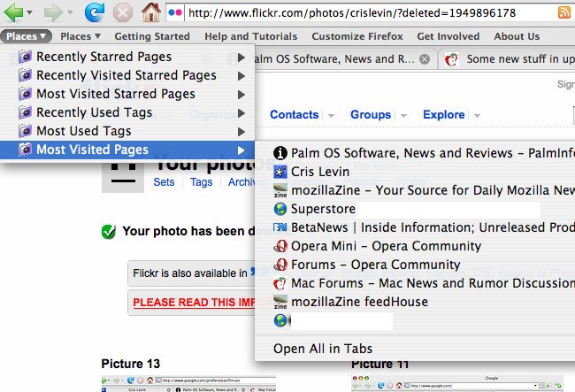
Task: Open mozillaZine Your Source entry
Action: point(415,190)
